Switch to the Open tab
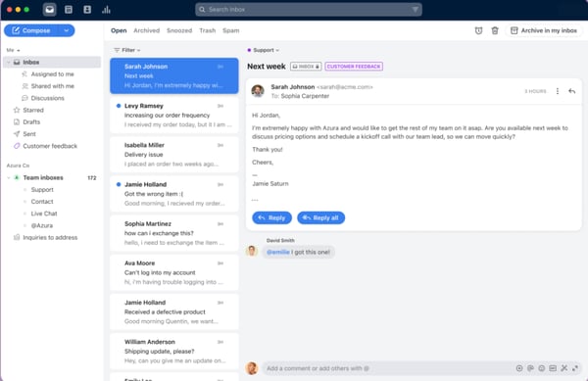588x381 pixels. (x=119, y=30)
